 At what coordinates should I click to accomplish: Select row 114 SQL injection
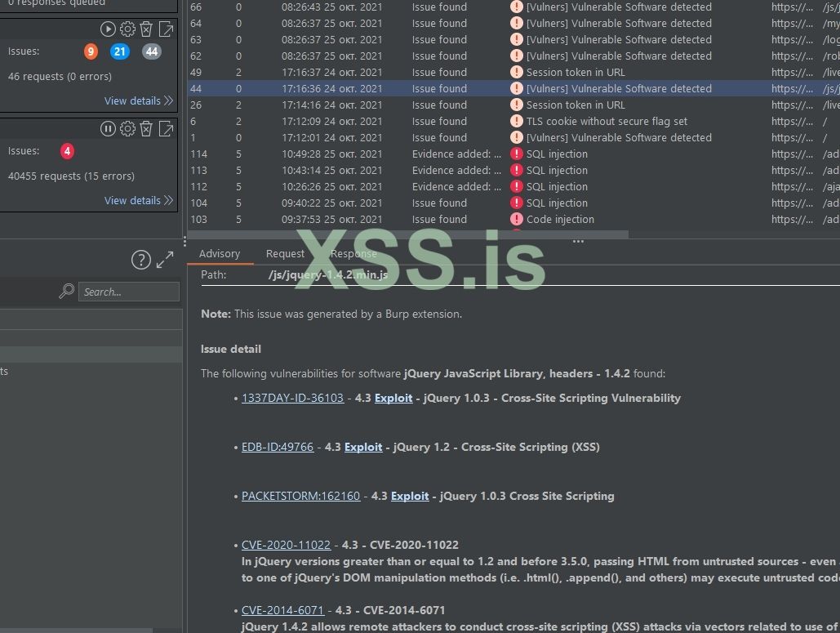click(x=513, y=154)
